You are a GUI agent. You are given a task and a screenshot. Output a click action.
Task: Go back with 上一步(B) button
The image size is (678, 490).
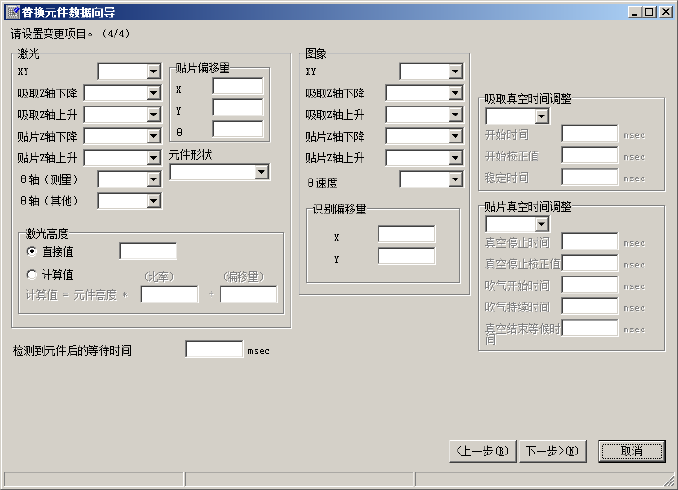click(x=483, y=451)
